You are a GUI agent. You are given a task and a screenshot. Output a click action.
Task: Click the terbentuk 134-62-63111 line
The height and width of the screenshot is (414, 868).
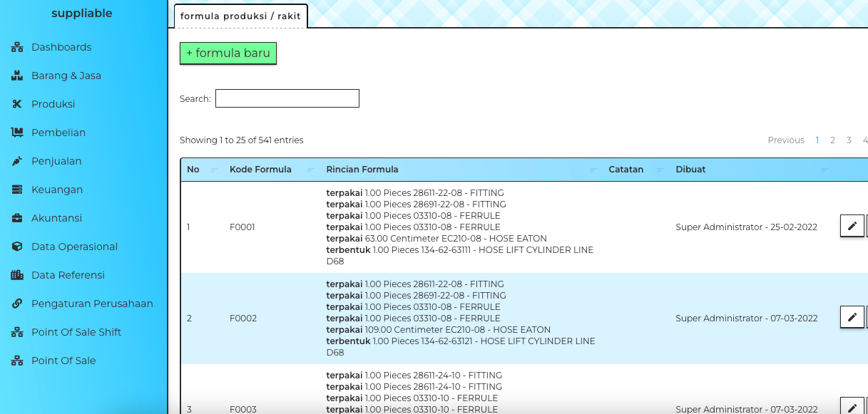(x=460, y=256)
